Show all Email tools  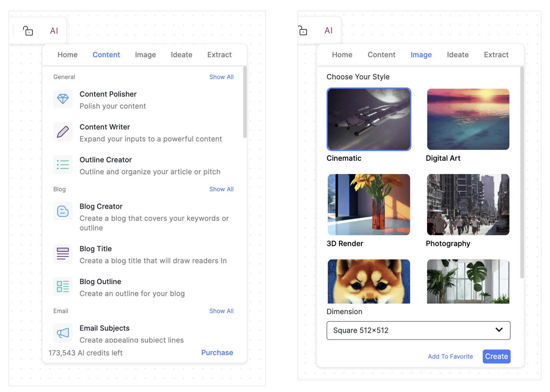pos(221,311)
